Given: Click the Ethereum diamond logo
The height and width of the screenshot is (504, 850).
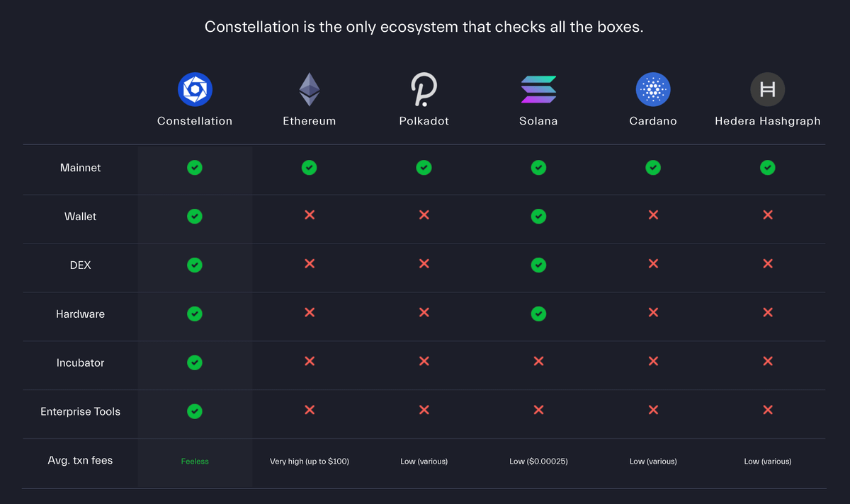Looking at the screenshot, I should 309,89.
